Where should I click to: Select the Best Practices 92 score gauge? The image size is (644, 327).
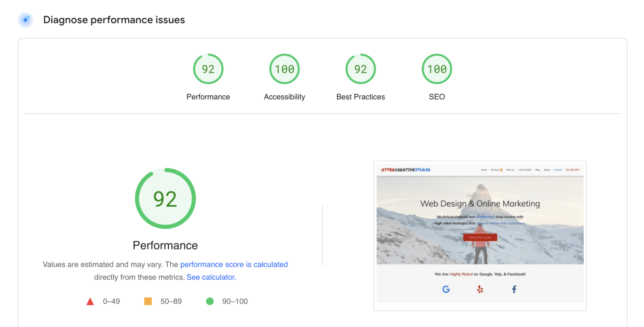click(361, 69)
